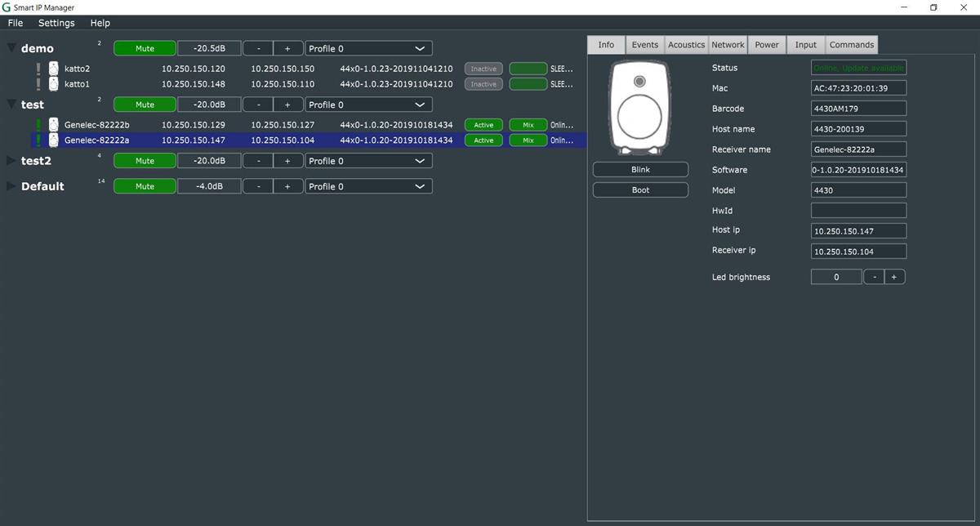Expand the test2 group
Viewport: 980px width, 526px height.
tap(11, 161)
